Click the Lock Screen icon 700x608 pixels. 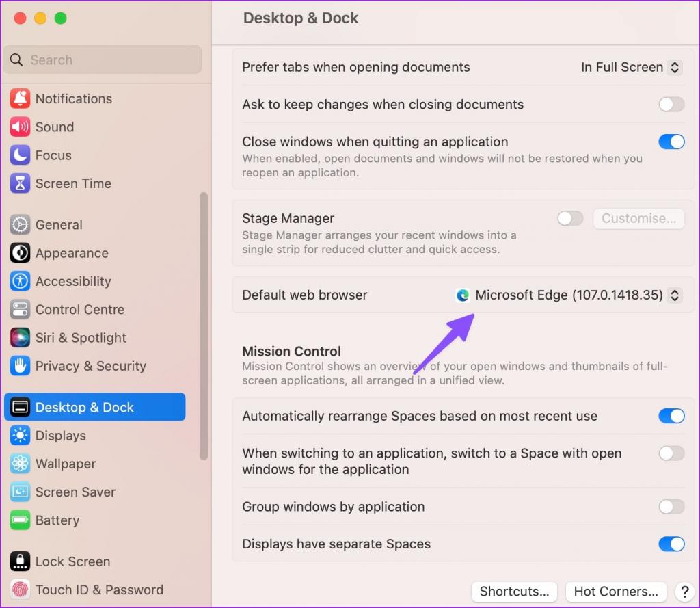point(20,561)
